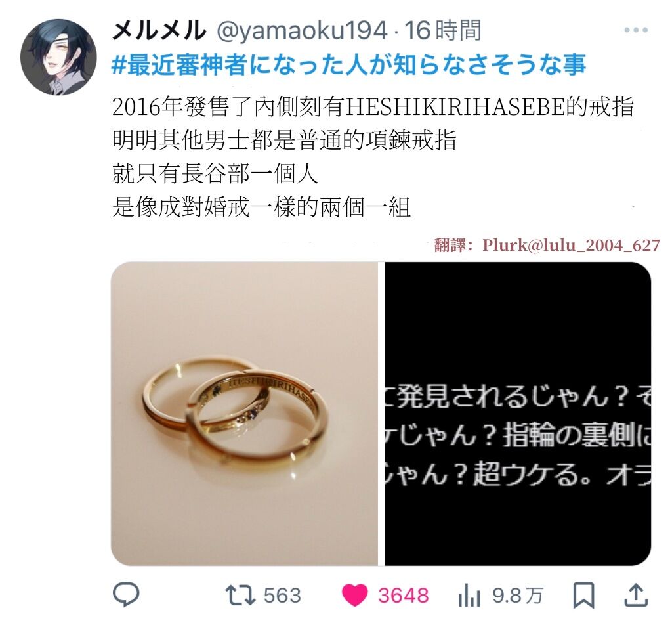The width and height of the screenshot is (672, 629).
Task: View post analytics bar chart icon
Action: 469,596
